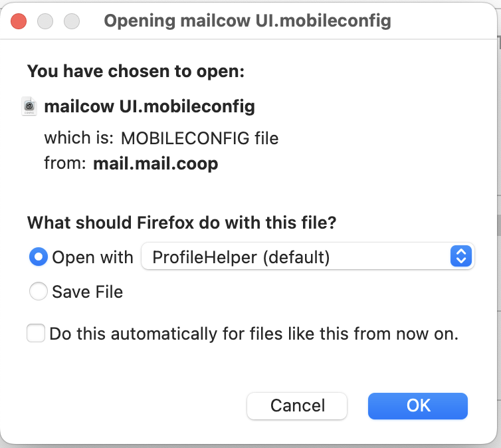Select the Save File radio button
The image size is (501, 448).
(39, 290)
